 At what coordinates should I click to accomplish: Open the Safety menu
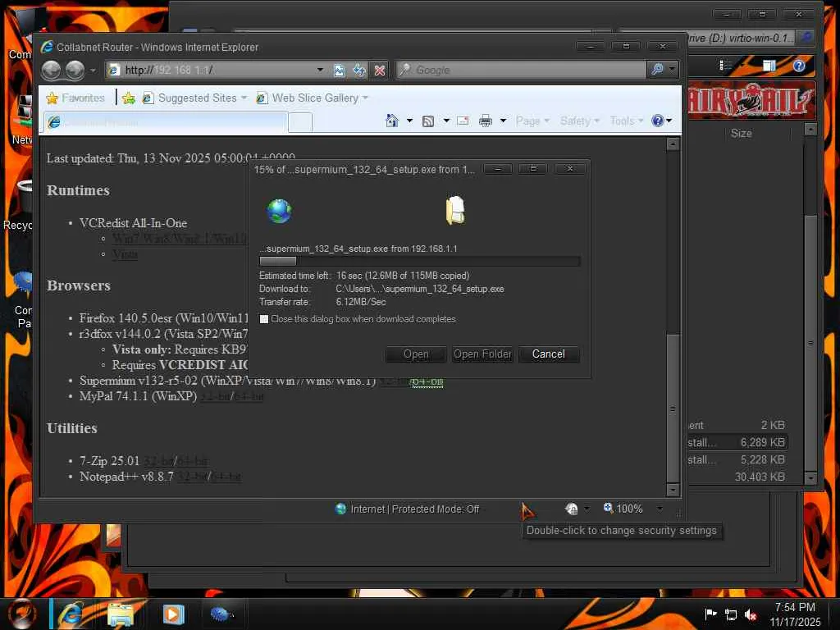pyautogui.click(x=580, y=121)
